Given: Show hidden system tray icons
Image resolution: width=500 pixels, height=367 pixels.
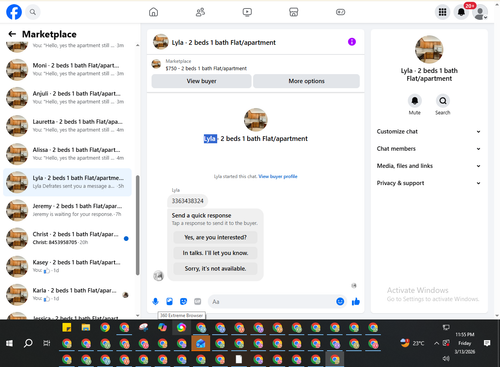Looking at the screenshot, I should click(x=436, y=343).
